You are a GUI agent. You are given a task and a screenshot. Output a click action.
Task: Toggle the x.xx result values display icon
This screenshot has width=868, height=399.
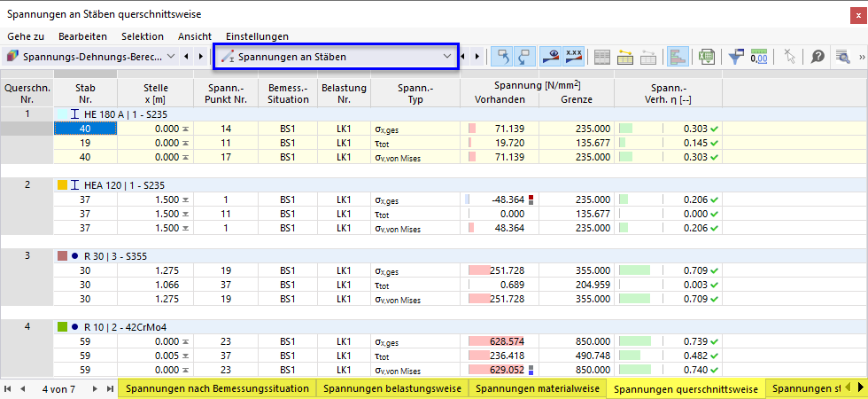(573, 57)
